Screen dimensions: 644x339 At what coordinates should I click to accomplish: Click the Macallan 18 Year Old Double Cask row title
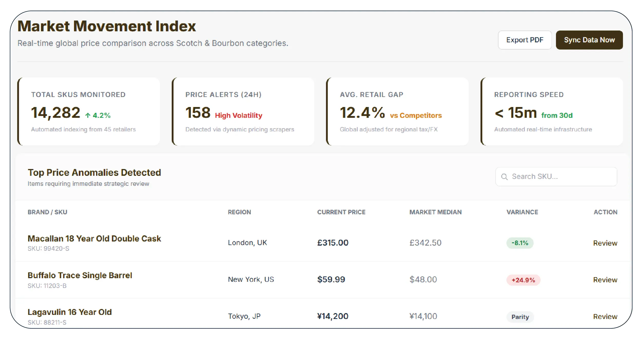(x=94, y=239)
